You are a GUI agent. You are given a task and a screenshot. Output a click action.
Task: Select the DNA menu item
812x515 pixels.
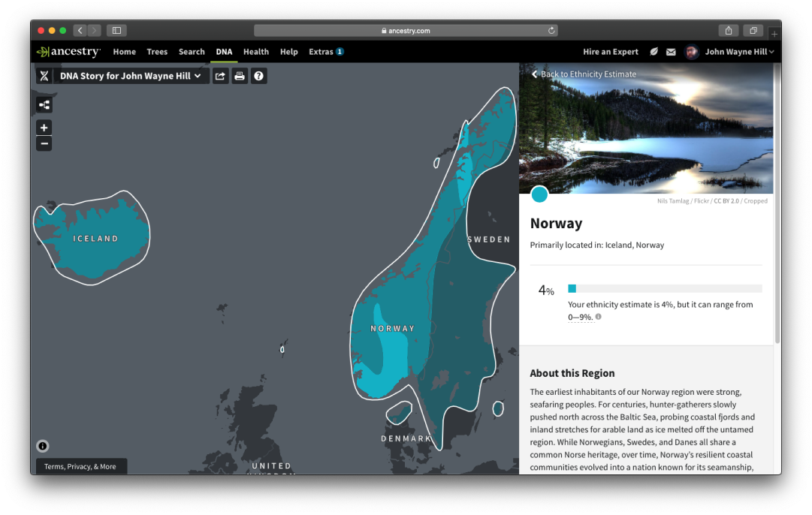tap(224, 52)
